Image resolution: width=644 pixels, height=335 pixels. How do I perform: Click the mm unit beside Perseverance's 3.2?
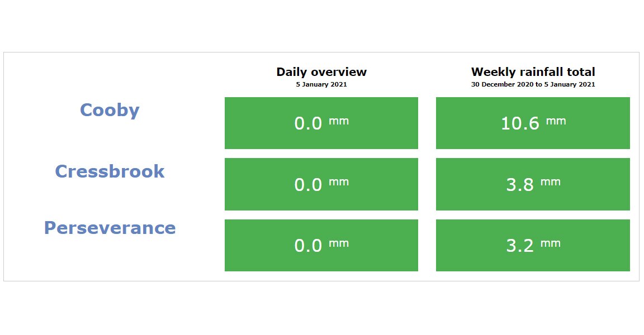tap(550, 243)
